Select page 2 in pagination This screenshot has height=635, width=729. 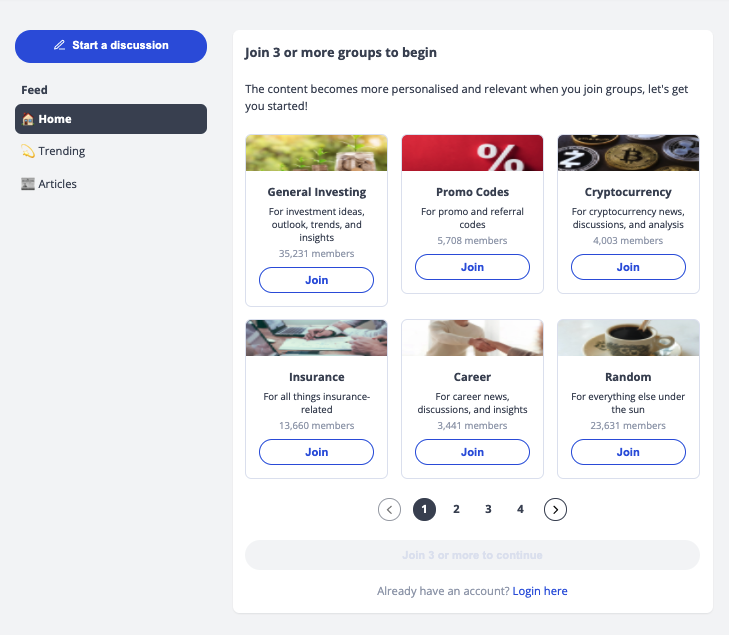457,509
